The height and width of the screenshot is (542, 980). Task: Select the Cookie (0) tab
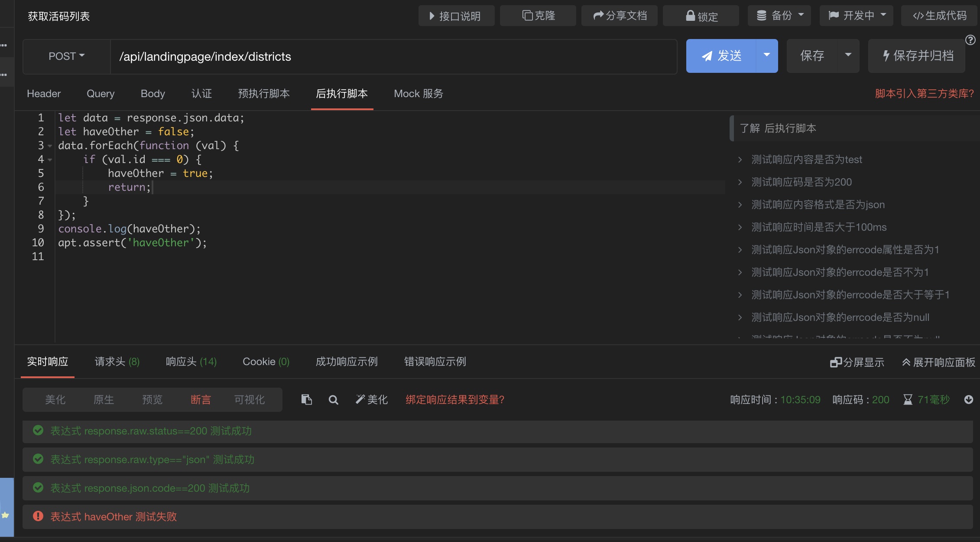(x=266, y=362)
